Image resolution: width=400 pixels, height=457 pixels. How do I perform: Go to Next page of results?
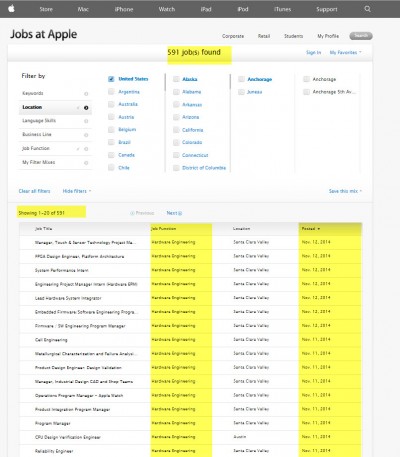pos(174,213)
